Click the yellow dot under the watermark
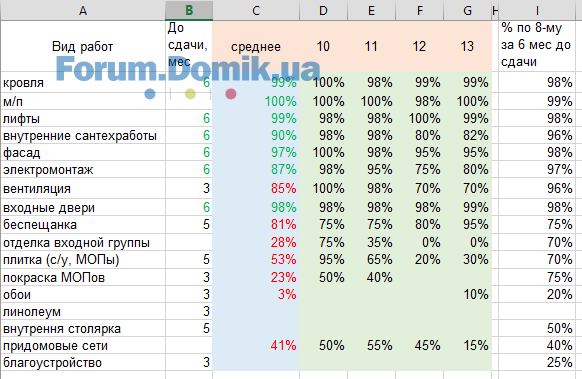 [x=190, y=94]
